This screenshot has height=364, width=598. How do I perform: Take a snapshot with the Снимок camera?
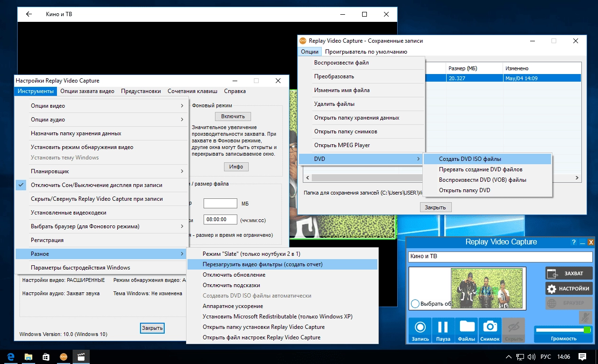pos(490,330)
